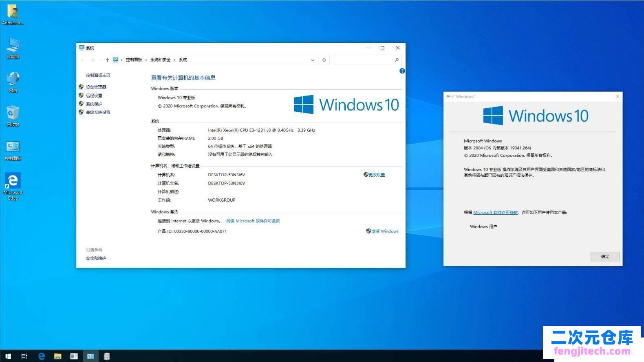Open the Administrator folder desktop icon
This screenshot has width=644, height=362.
13,15
